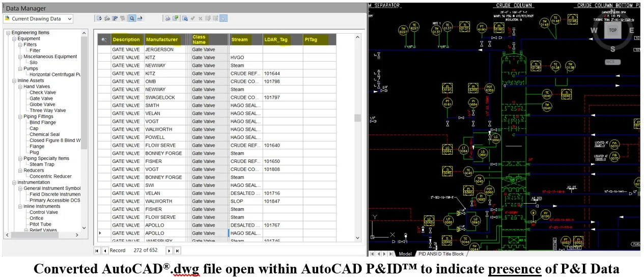Toggle the highlighted Zoom magnifier icon
This screenshot has width=644, height=279.
(x=131, y=18)
